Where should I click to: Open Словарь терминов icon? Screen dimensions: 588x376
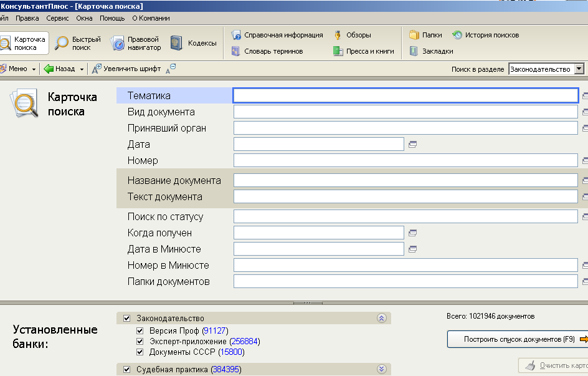click(235, 51)
